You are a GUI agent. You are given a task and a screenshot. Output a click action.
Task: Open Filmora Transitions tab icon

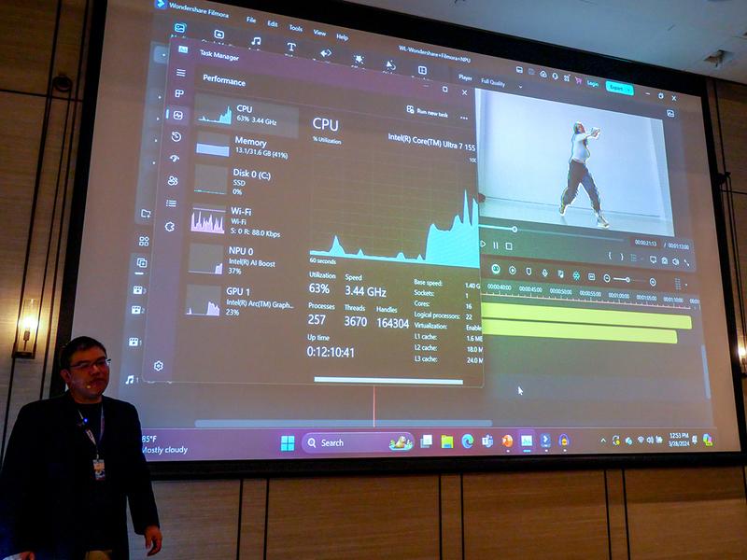click(326, 53)
